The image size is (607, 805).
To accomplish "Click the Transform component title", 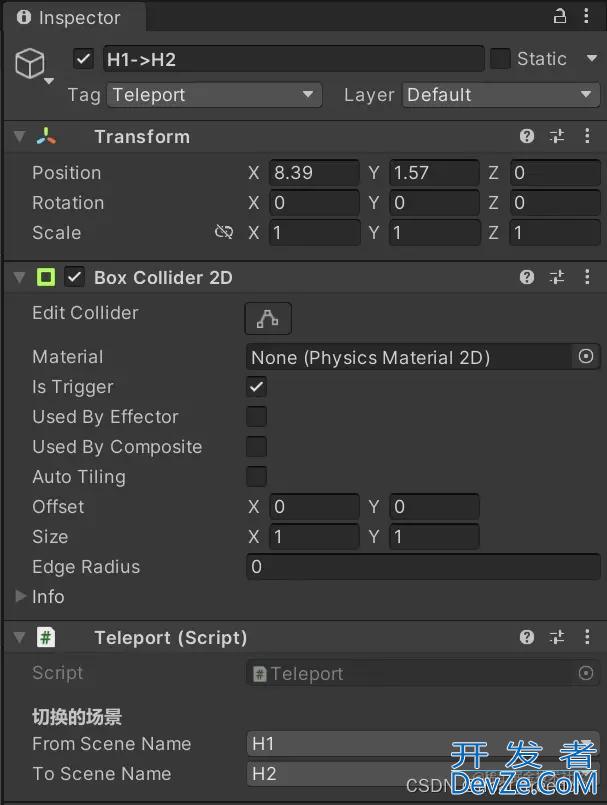I will pos(142,137).
